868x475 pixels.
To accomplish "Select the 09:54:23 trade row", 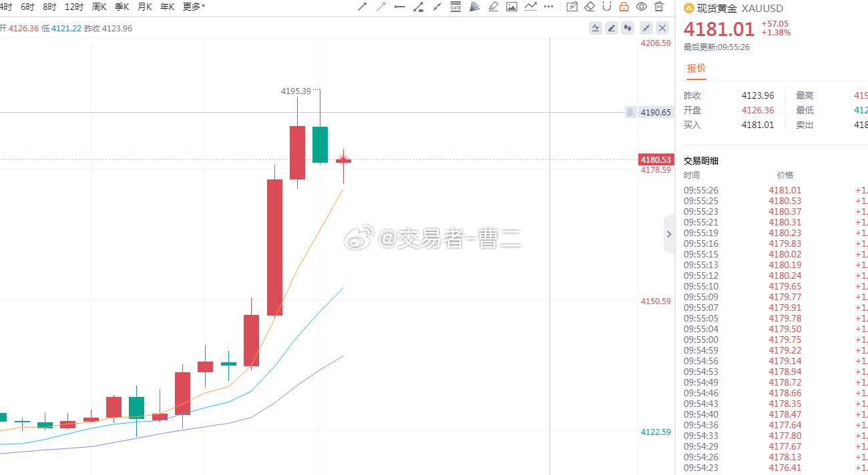I will coord(775,468).
